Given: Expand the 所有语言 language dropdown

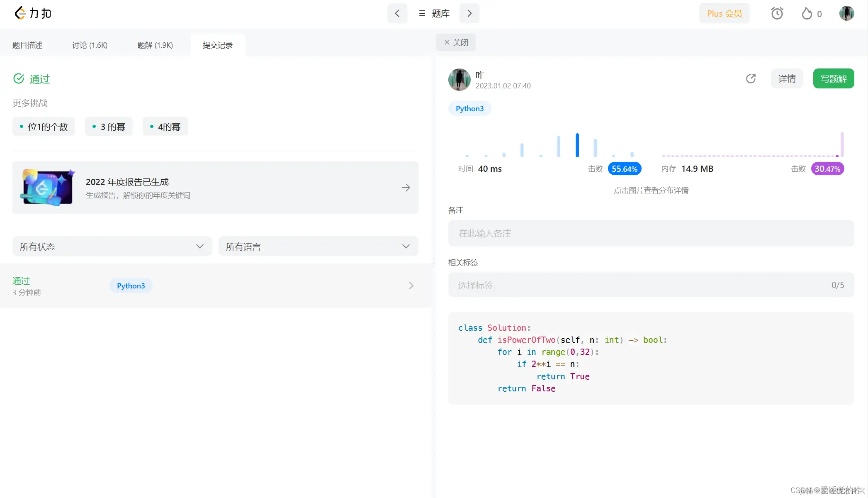Looking at the screenshot, I should tap(318, 247).
